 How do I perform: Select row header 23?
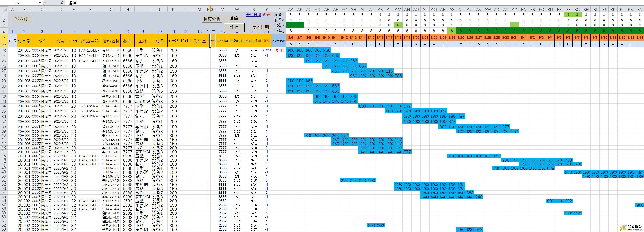(x=4, y=50)
